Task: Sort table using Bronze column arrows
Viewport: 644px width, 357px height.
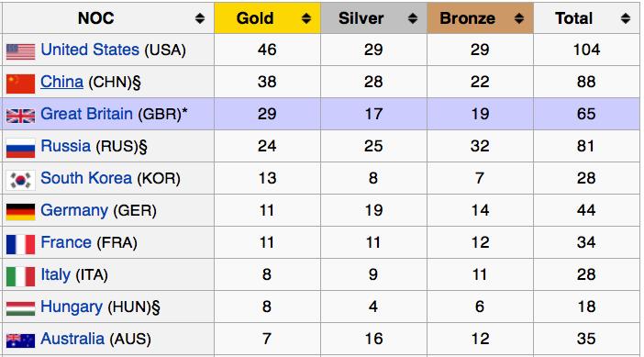Action: click(x=518, y=18)
